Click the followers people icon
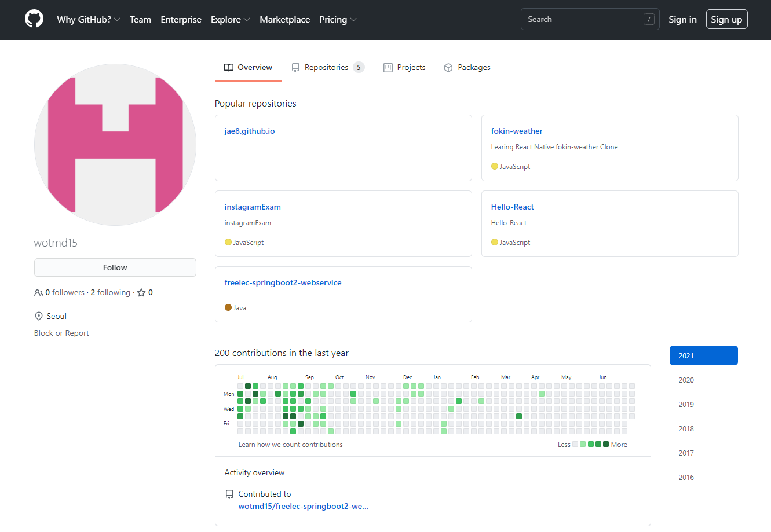 click(38, 292)
